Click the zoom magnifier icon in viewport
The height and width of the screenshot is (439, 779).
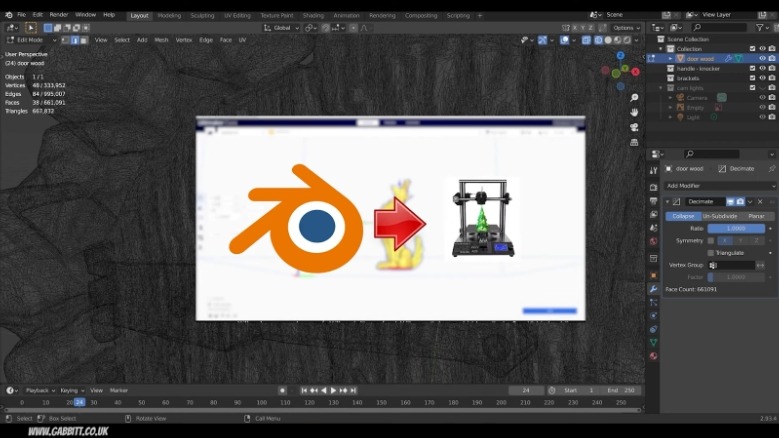tap(634, 98)
